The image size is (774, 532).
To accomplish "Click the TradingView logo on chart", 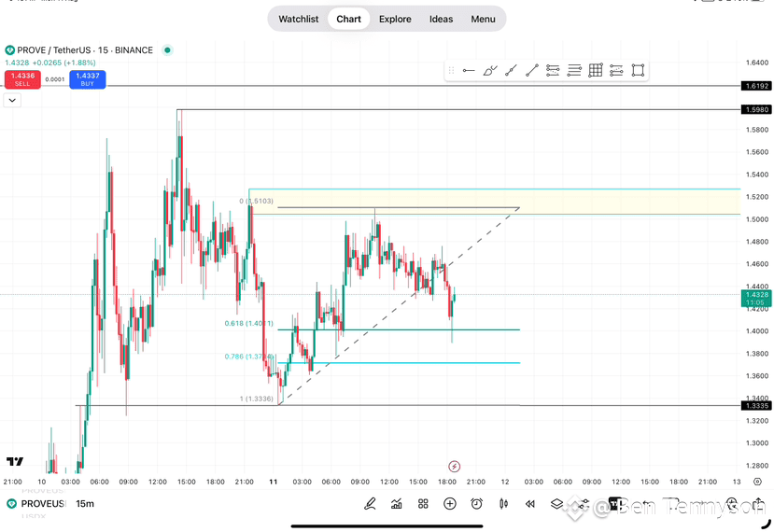I will point(15,461).
